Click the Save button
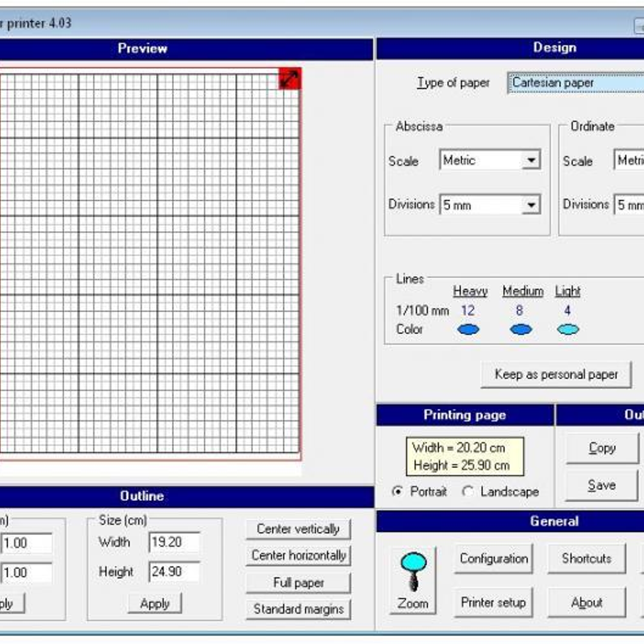 coord(602,485)
